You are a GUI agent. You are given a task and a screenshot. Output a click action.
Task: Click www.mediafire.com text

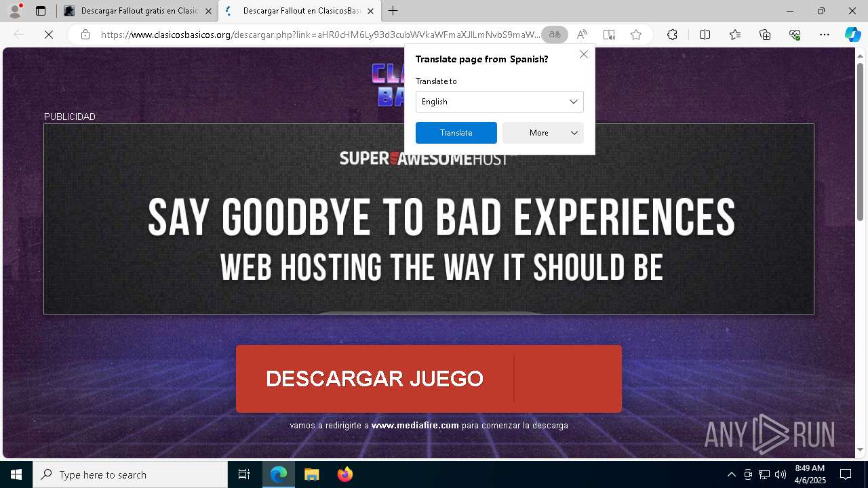(x=415, y=426)
